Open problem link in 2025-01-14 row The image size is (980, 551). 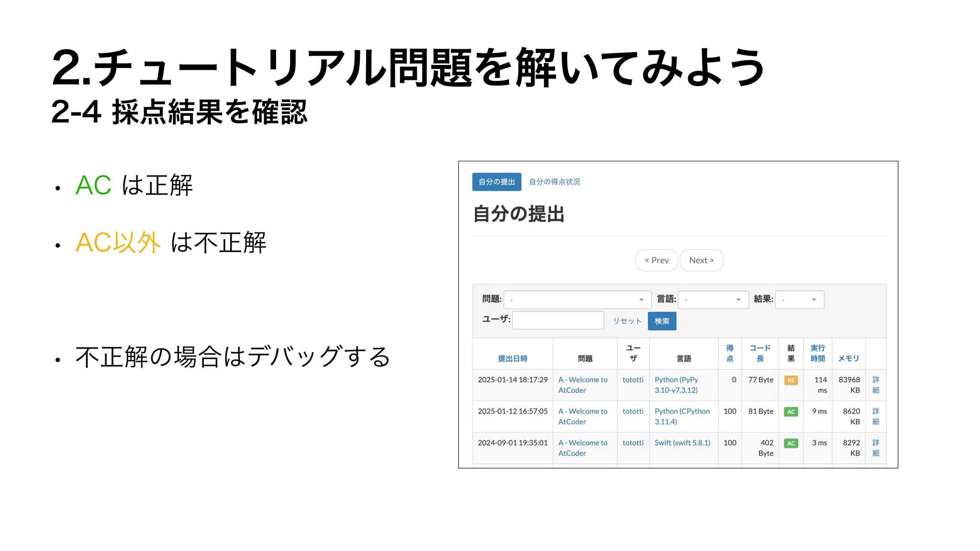(583, 385)
